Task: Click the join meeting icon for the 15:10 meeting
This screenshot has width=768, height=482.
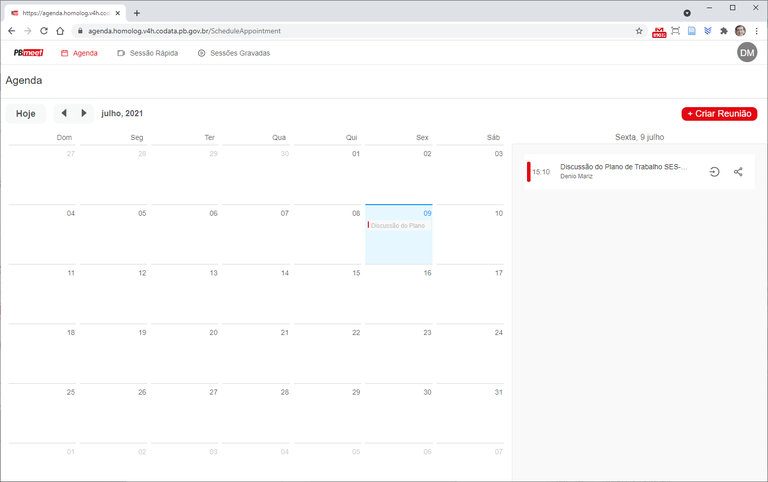Action: [x=714, y=172]
